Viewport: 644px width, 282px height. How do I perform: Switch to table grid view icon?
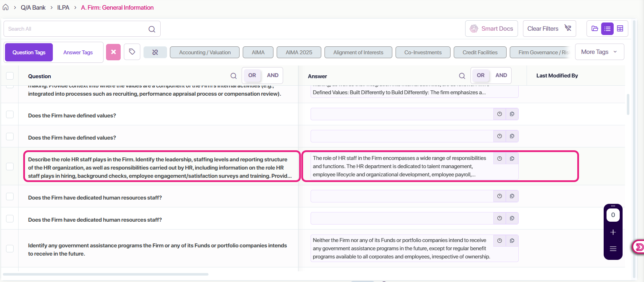click(x=620, y=29)
